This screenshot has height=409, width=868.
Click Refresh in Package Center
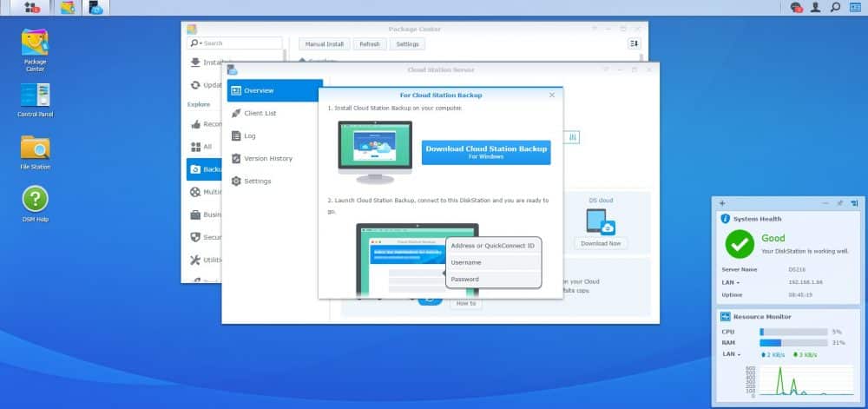pyautogui.click(x=370, y=44)
